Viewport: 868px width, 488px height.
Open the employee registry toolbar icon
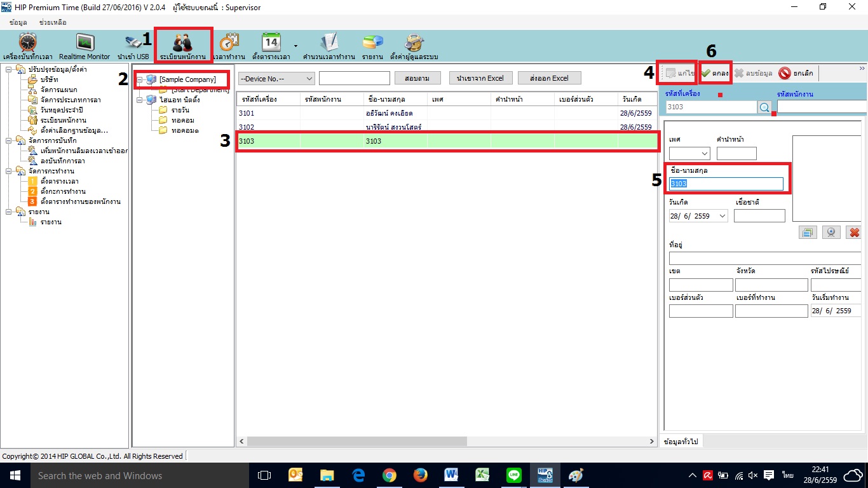182,47
